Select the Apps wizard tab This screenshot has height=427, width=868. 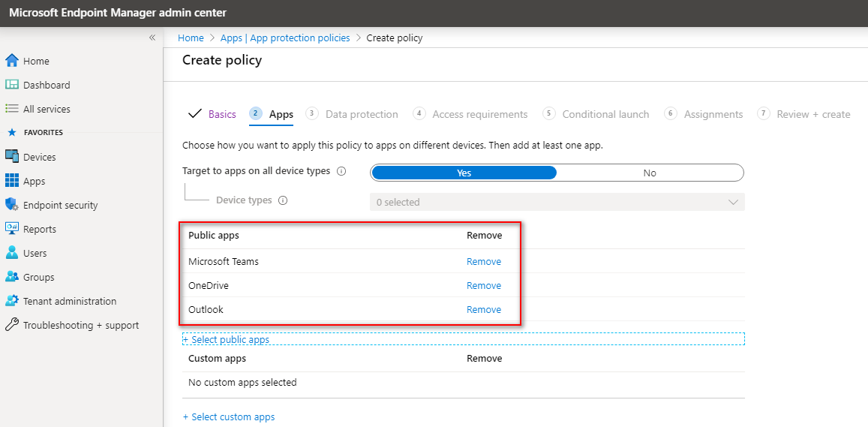pos(281,114)
